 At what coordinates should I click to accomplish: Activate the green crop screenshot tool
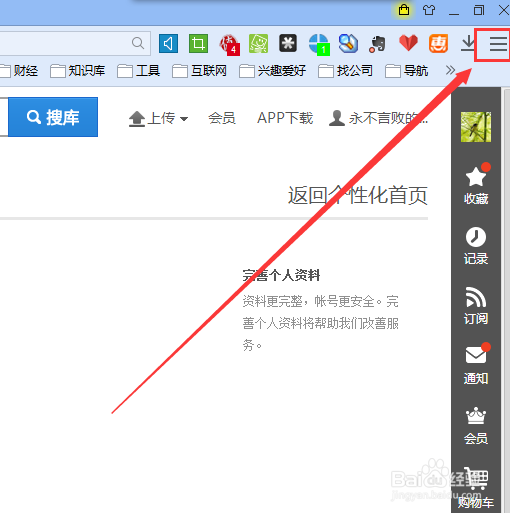(x=198, y=43)
